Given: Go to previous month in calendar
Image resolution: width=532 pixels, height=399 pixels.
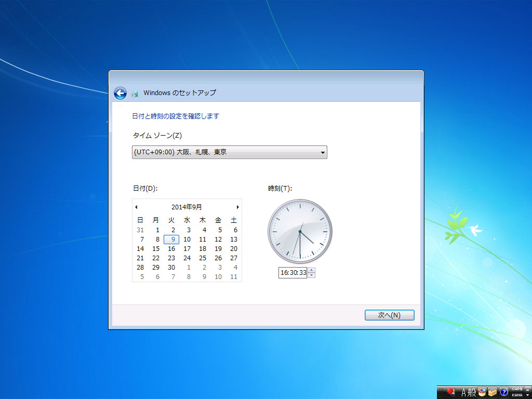Looking at the screenshot, I should tap(136, 207).
